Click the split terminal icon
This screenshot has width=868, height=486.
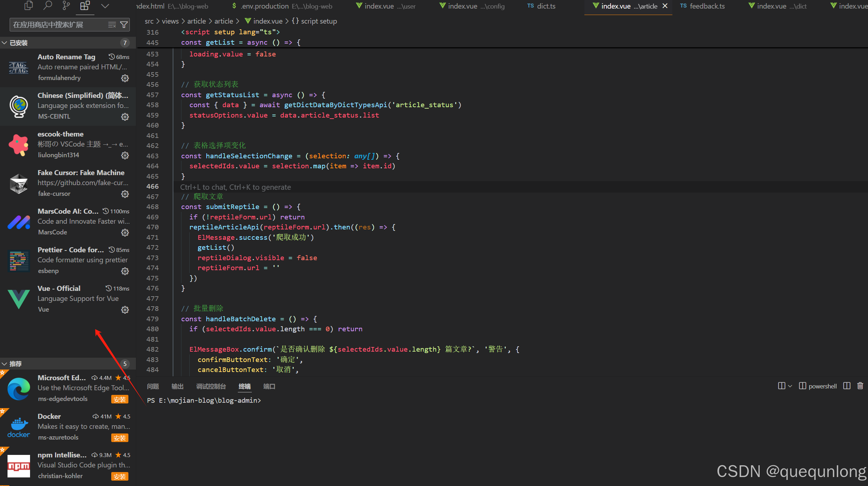click(x=847, y=386)
